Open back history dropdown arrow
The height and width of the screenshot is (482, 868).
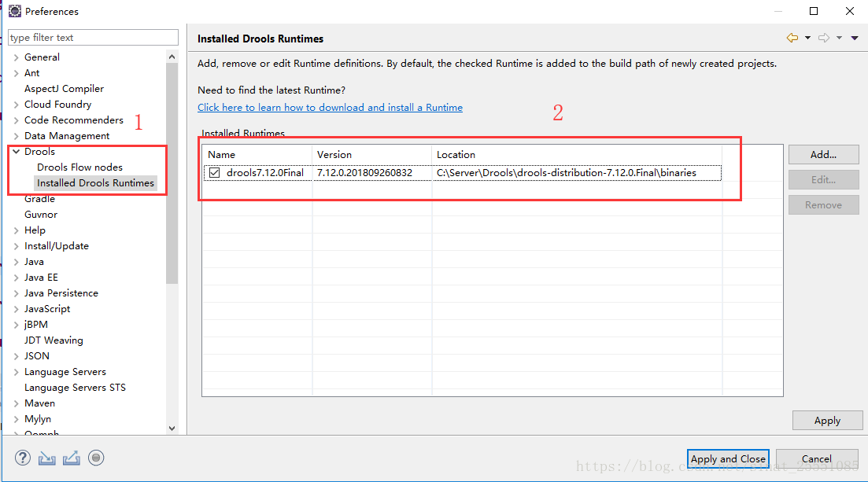(807, 38)
